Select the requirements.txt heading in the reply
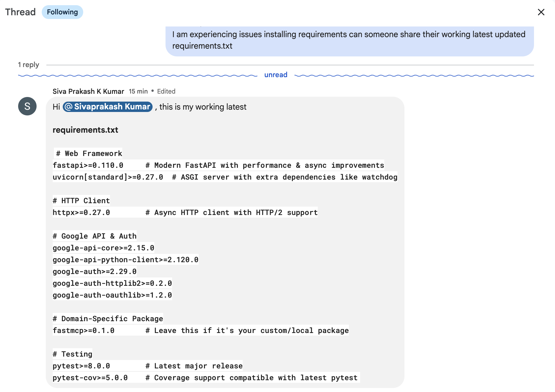 click(x=85, y=130)
